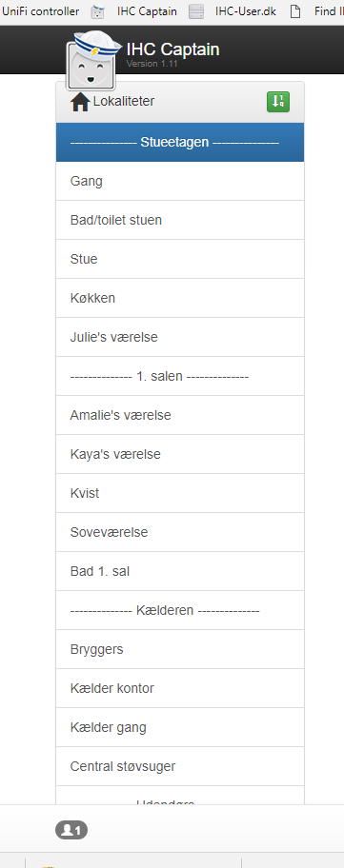Click the IHC Captain socket mascot logo
Image resolution: width=344 pixels, height=868 pixels.
[x=91, y=61]
